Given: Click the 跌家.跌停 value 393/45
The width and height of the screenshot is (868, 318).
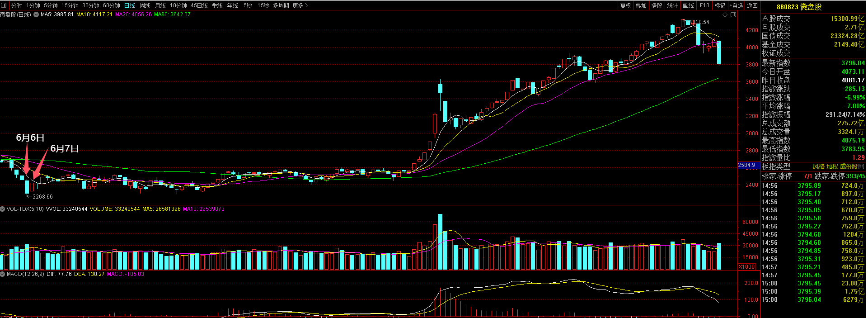Looking at the screenshot, I should (855, 176).
